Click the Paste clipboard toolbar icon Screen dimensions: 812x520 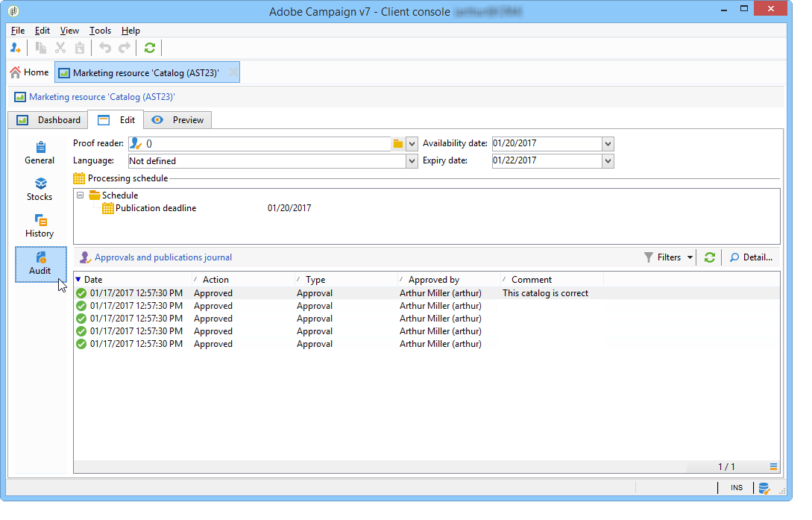(x=80, y=48)
